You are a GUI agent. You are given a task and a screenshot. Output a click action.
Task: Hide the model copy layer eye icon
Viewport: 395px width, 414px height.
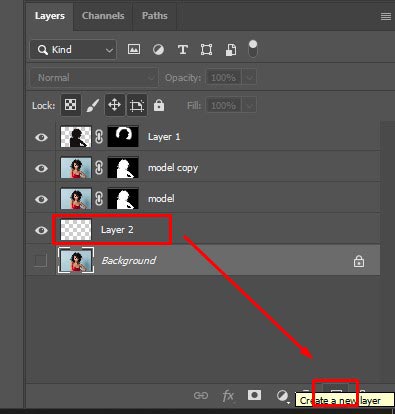[41, 168]
